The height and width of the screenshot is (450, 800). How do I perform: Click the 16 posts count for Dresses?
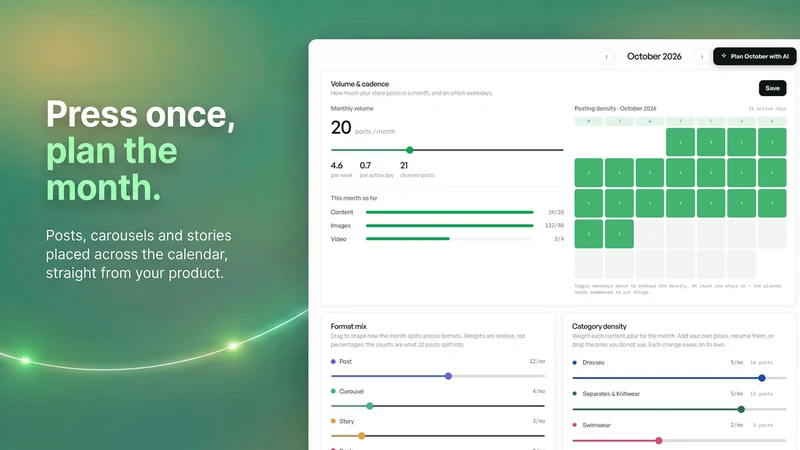pyautogui.click(x=761, y=362)
